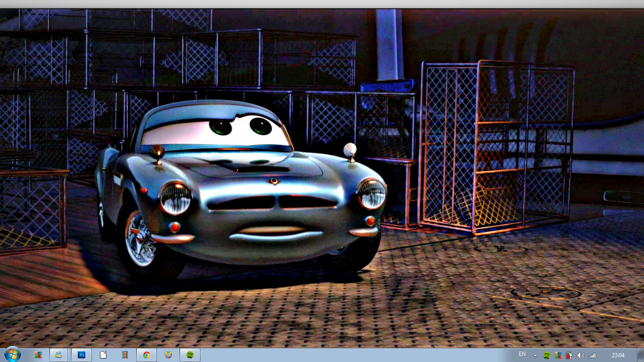This screenshot has width=644, height=362.
Task: Open Windows Live Messenger taskbar icon
Action: [x=58, y=355]
